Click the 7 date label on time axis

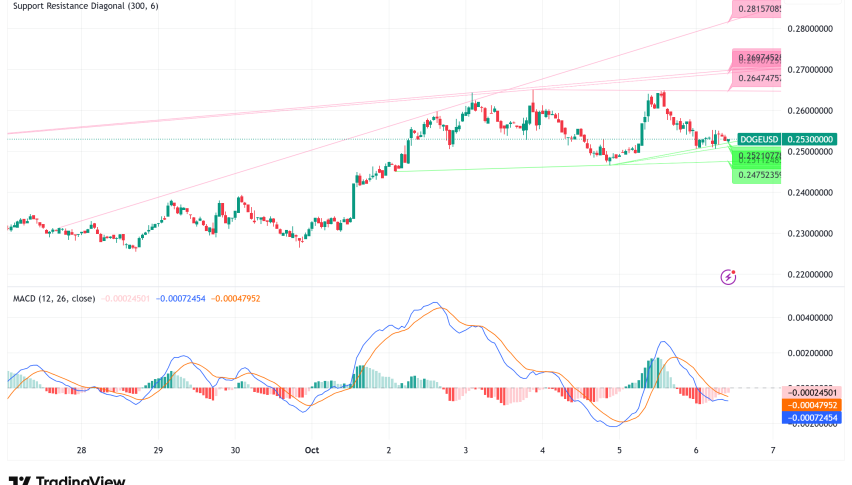click(x=773, y=451)
